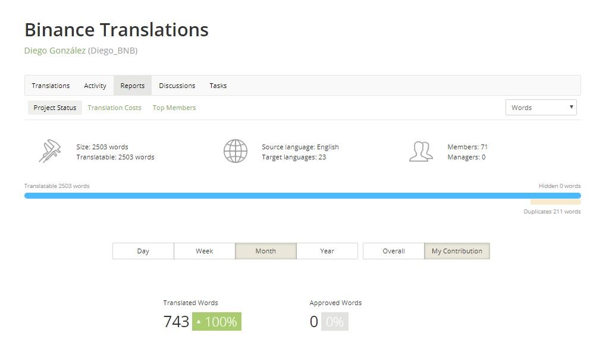
Task: Open the Discussions tab
Action: [x=177, y=86]
